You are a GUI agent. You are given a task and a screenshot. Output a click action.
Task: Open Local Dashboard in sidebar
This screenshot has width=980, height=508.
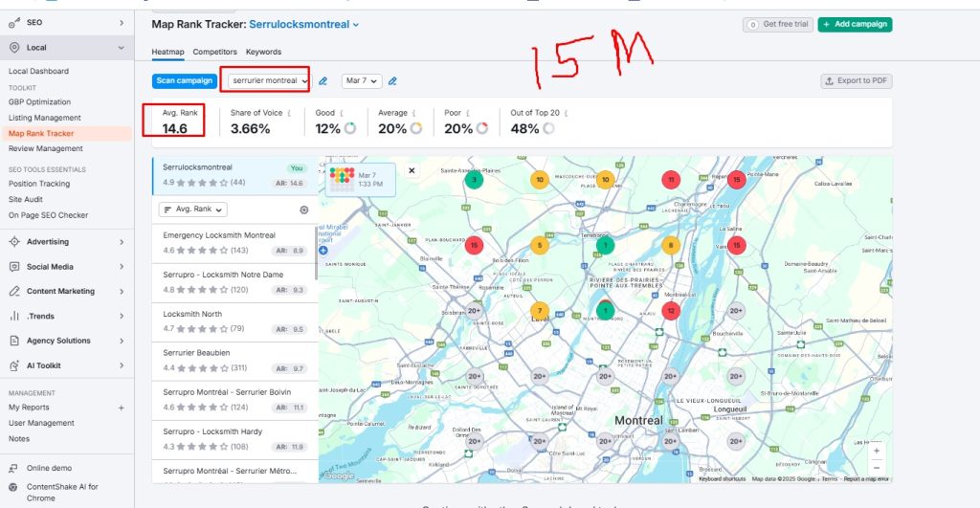point(38,71)
